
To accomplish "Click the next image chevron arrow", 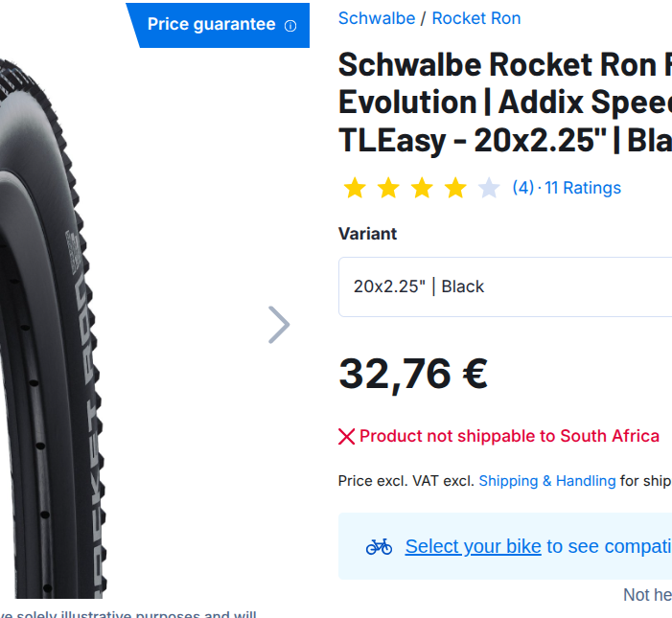I will tap(279, 325).
